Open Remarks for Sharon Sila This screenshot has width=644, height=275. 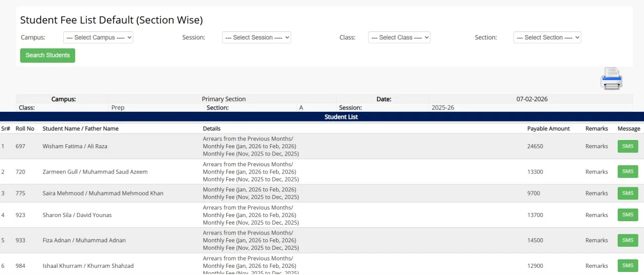pos(596,215)
